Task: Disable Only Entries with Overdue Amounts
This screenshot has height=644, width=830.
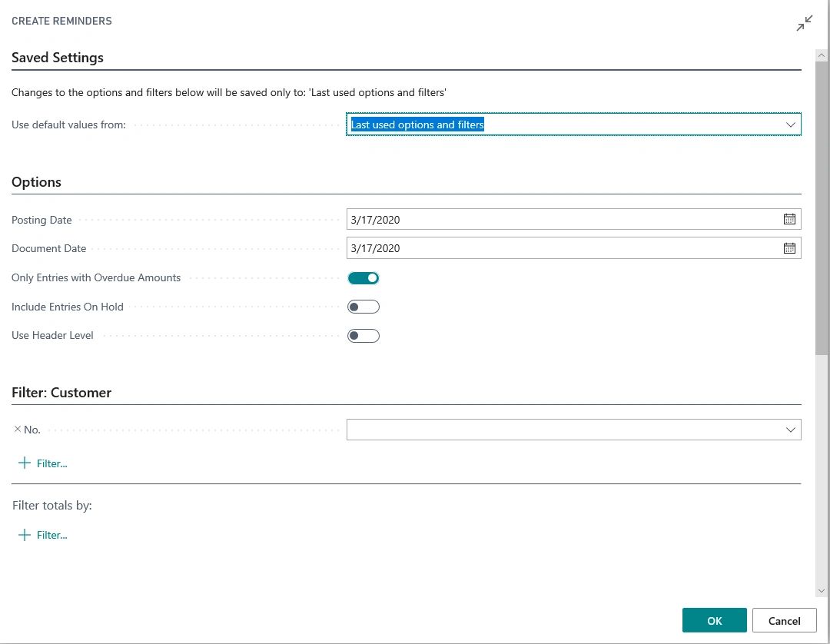Action: pyautogui.click(x=364, y=278)
